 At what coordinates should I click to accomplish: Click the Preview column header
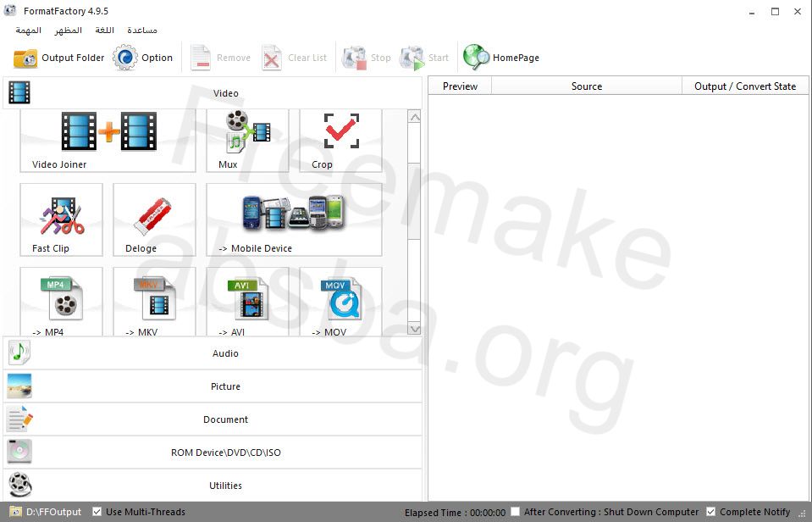point(460,86)
